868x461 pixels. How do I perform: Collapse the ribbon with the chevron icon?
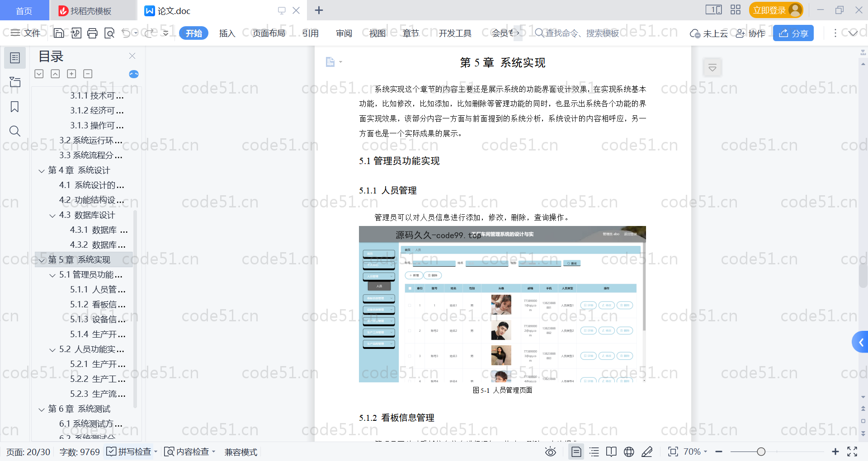[x=853, y=33]
